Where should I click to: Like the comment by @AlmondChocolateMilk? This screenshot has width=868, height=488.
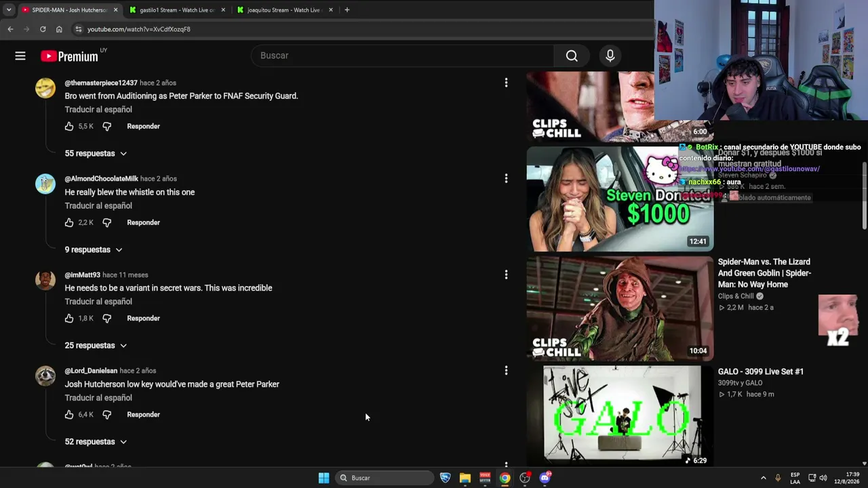click(69, 223)
